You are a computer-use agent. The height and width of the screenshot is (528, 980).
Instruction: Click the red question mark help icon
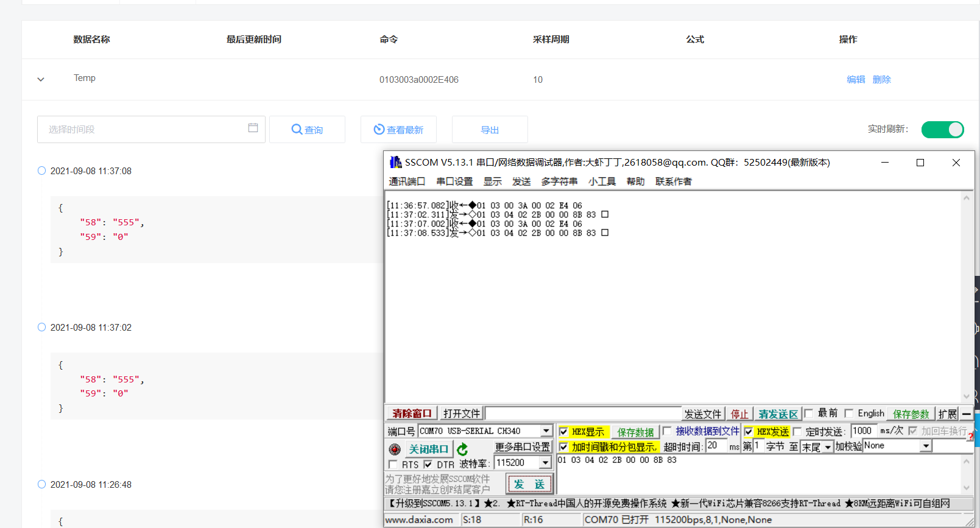click(970, 436)
